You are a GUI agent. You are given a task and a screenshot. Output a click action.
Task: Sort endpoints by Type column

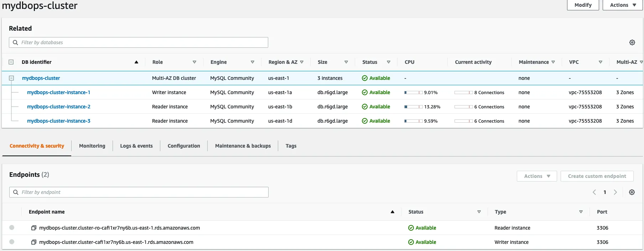click(581, 212)
